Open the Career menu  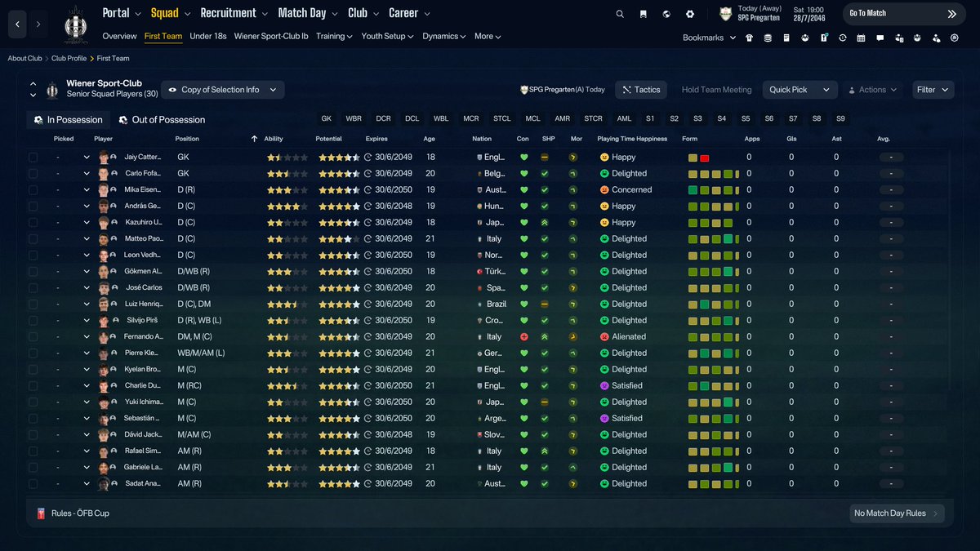point(409,13)
